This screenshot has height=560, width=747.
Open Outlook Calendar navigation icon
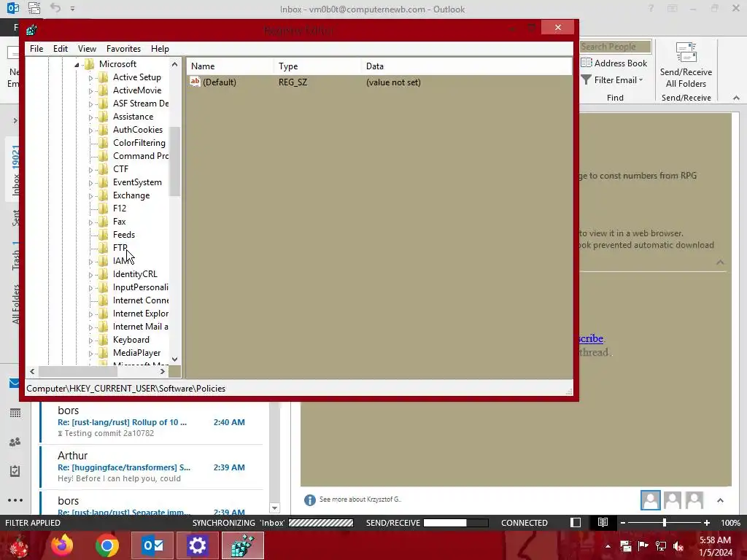coord(15,413)
